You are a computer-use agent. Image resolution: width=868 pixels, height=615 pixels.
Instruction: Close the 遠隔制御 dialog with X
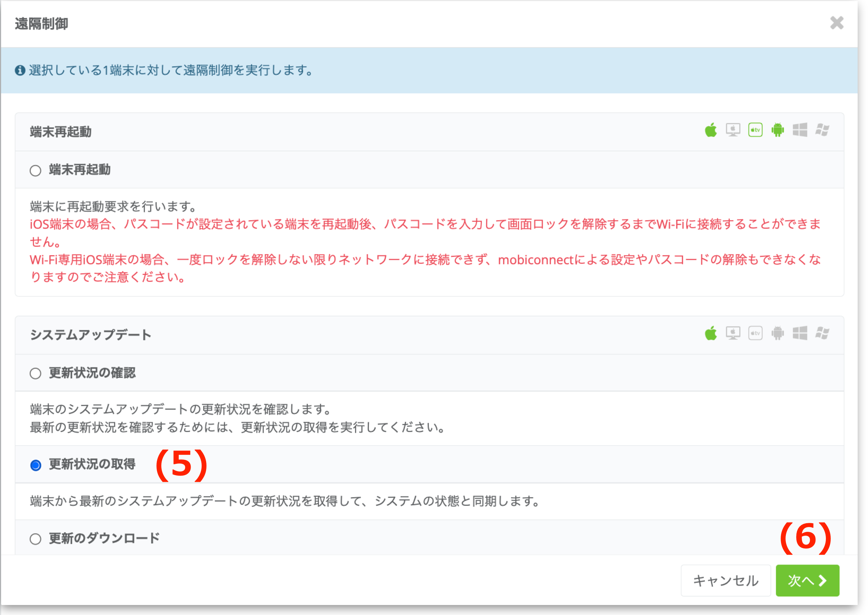click(x=837, y=23)
